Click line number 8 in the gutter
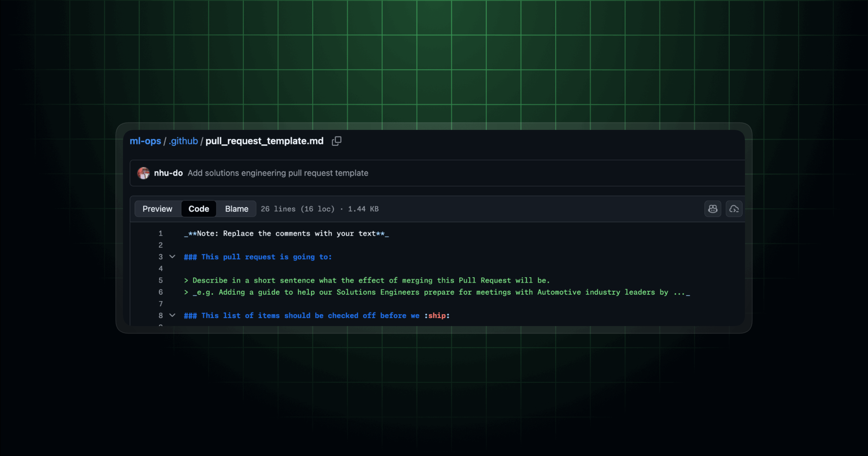The image size is (868, 456). (161, 316)
